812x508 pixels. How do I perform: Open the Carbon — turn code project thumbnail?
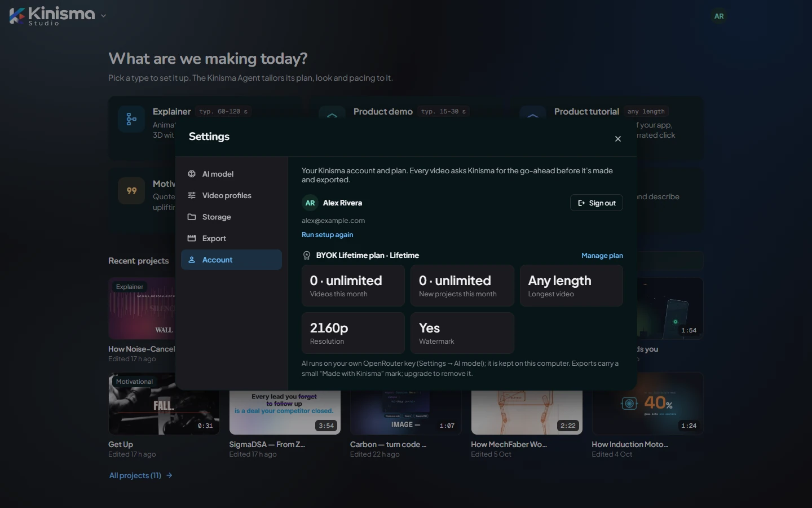(x=405, y=413)
